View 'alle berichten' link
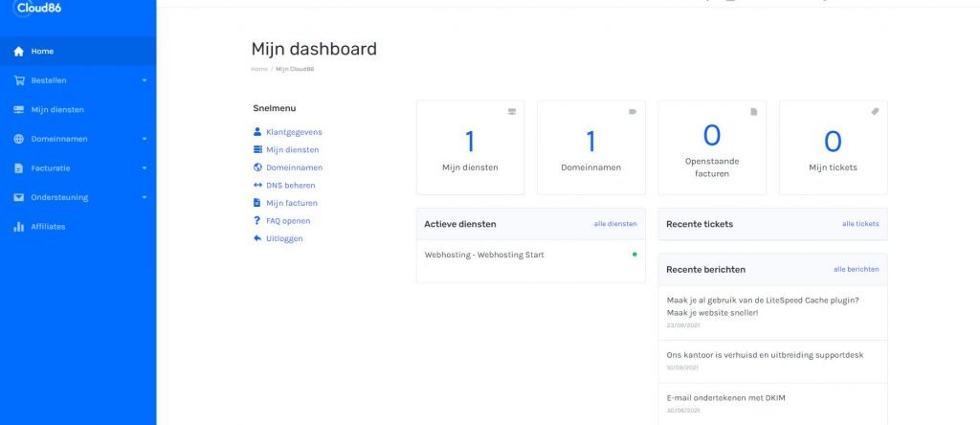 pyautogui.click(x=856, y=269)
